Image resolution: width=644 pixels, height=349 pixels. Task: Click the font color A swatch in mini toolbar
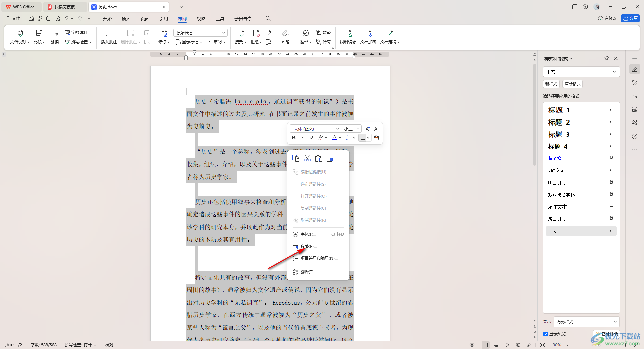click(x=335, y=138)
